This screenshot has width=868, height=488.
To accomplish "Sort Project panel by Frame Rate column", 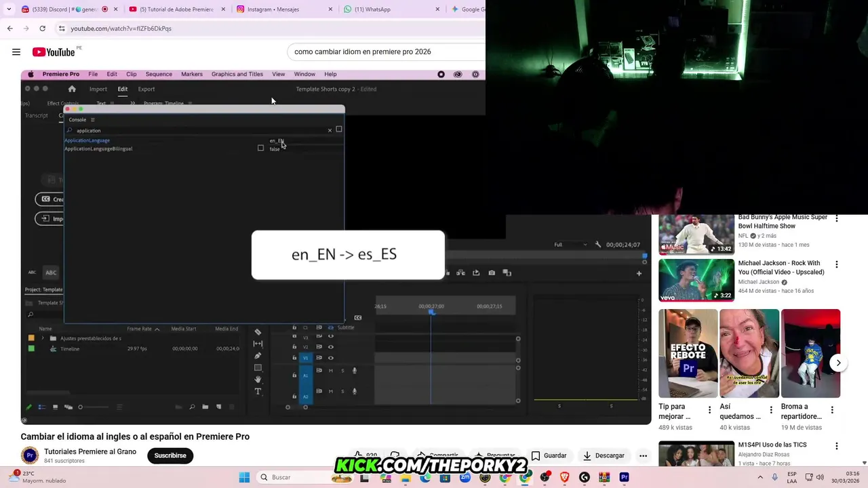I will (139, 329).
